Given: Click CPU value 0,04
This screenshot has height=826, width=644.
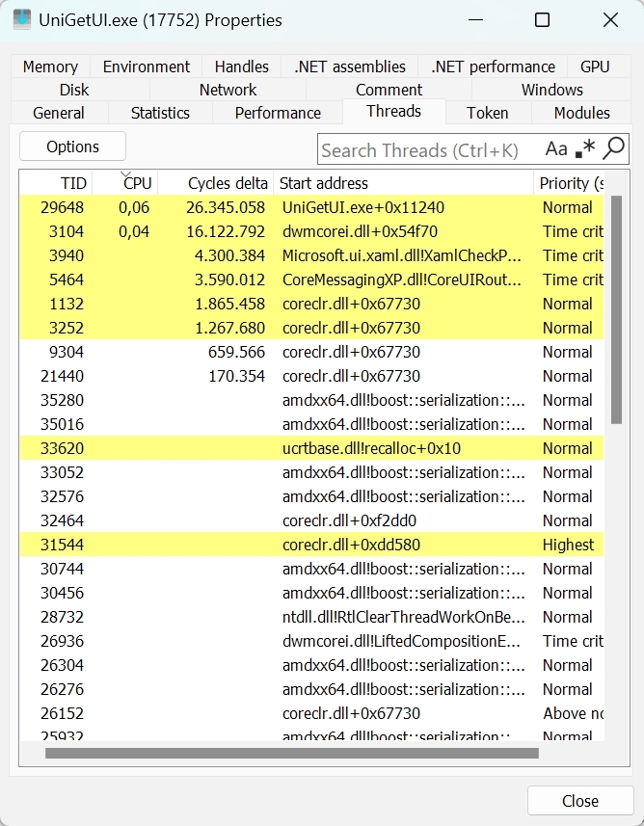Looking at the screenshot, I should pos(134,231).
